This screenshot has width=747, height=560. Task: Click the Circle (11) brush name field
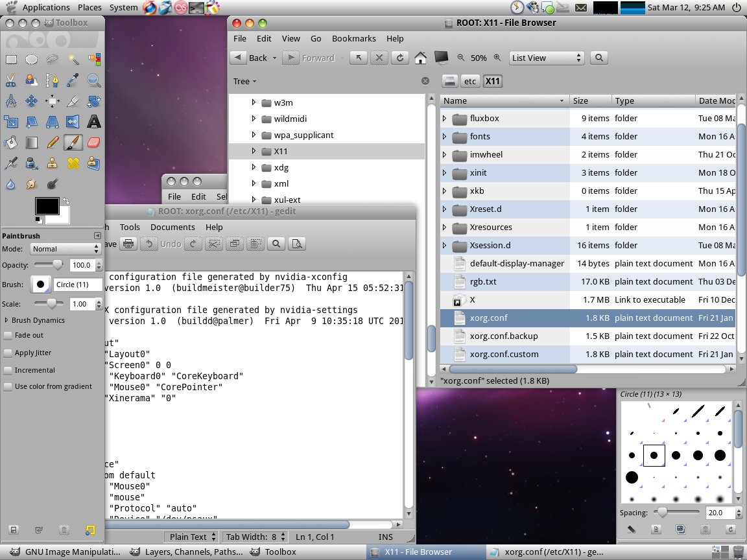click(78, 285)
